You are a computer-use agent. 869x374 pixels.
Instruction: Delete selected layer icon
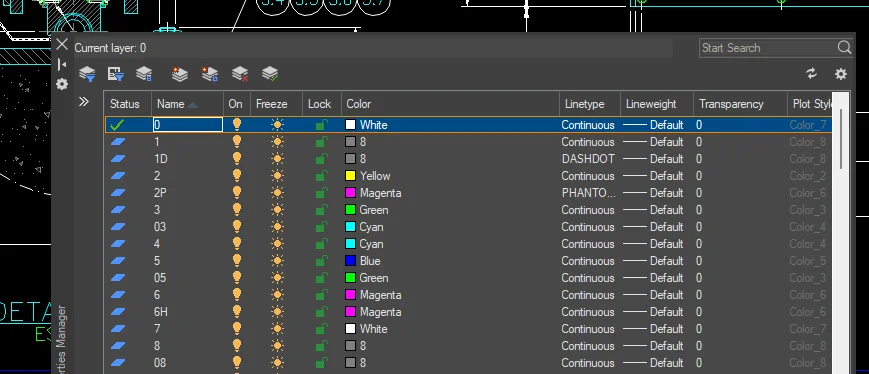(x=240, y=74)
